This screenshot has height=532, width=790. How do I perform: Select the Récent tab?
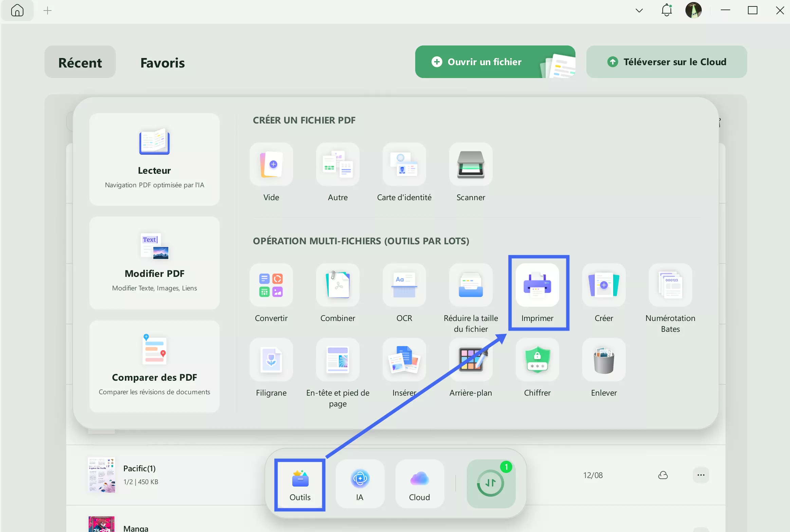[x=80, y=62]
